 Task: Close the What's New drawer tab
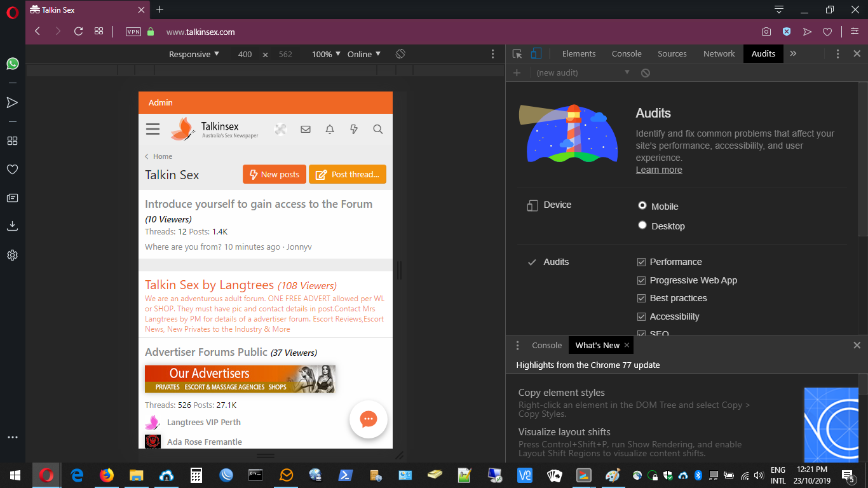[627, 345]
